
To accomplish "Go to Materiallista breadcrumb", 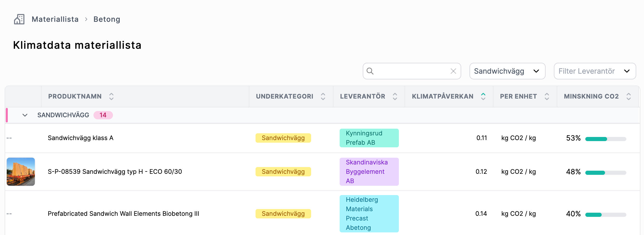I will point(55,19).
